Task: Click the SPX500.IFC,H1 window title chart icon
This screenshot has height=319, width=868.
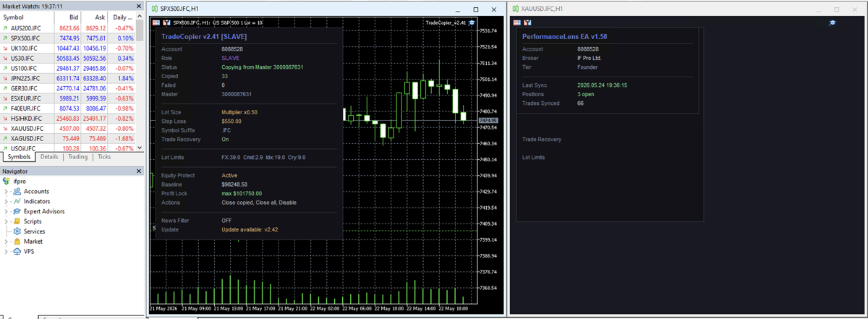Action: 154,9
